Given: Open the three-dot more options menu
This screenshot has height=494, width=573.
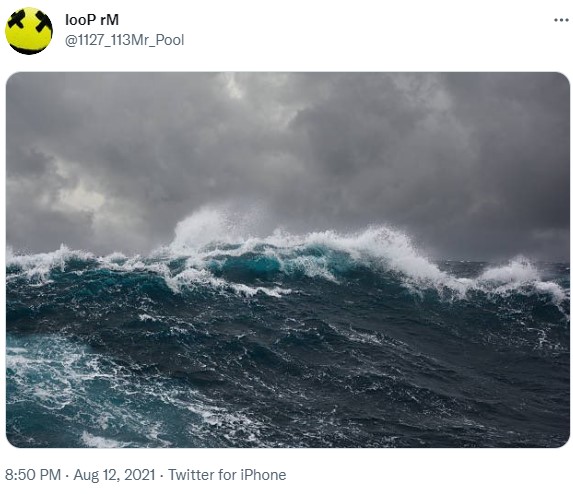Looking at the screenshot, I should coord(561,20).
